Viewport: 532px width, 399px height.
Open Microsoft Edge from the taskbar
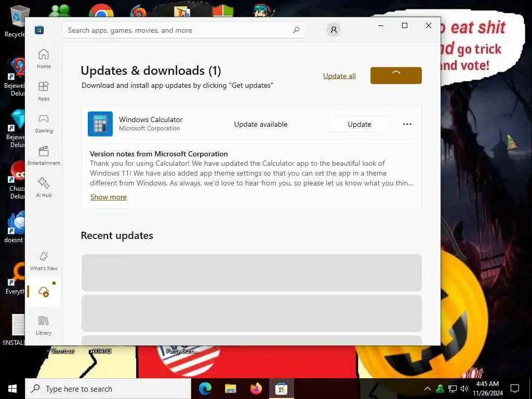(x=205, y=389)
